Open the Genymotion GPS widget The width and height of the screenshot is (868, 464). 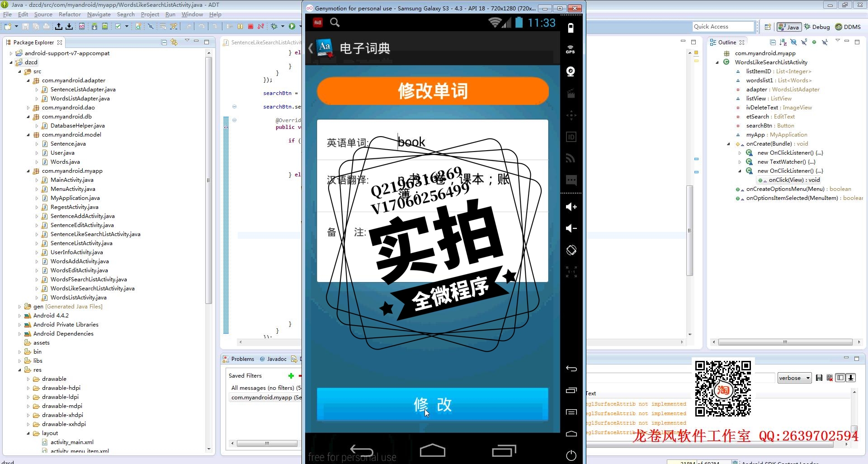[x=571, y=49]
